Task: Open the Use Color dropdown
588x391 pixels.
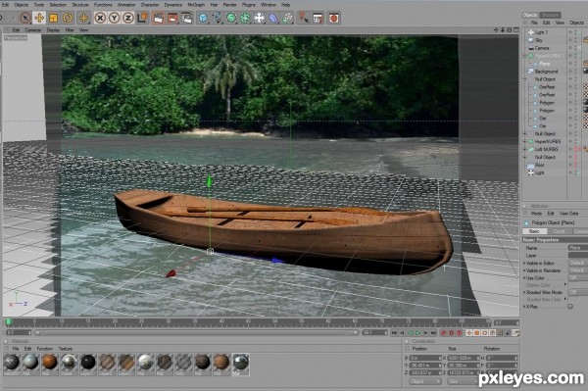Action: pos(578,278)
